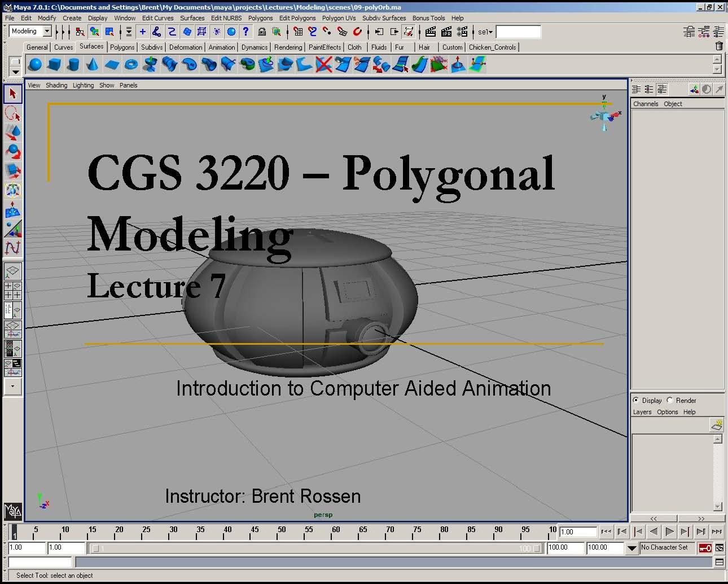The image size is (728, 584).
Task: Click the Snap to Grids magnet icon
Action: tap(297, 32)
